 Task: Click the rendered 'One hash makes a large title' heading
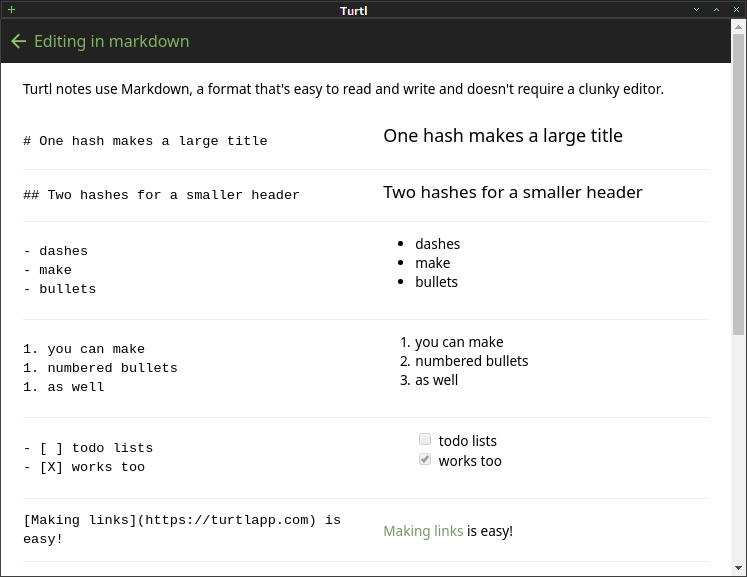(x=503, y=136)
